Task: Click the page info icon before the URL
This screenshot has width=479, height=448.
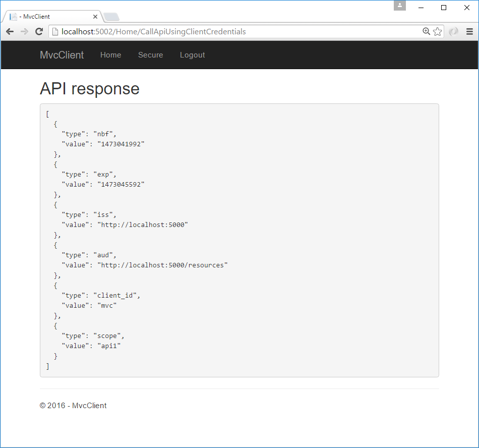Action: click(x=56, y=32)
